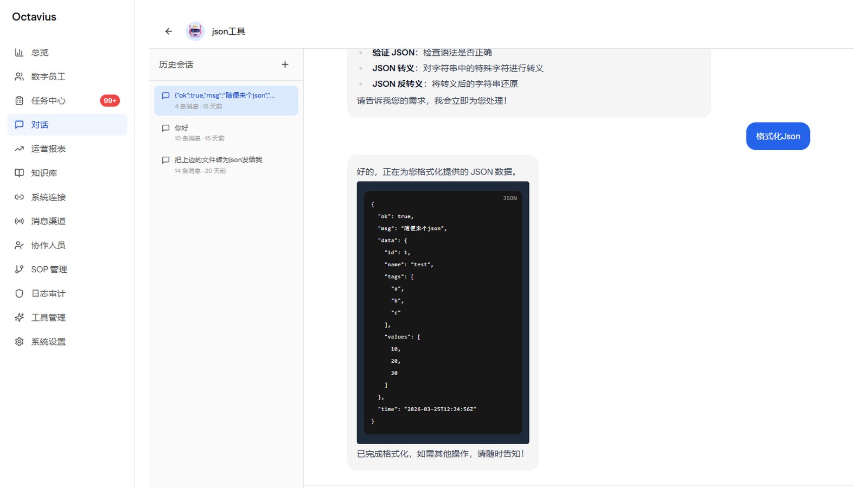Open conversation titled 你好
The image size is (868, 488).
click(x=226, y=133)
